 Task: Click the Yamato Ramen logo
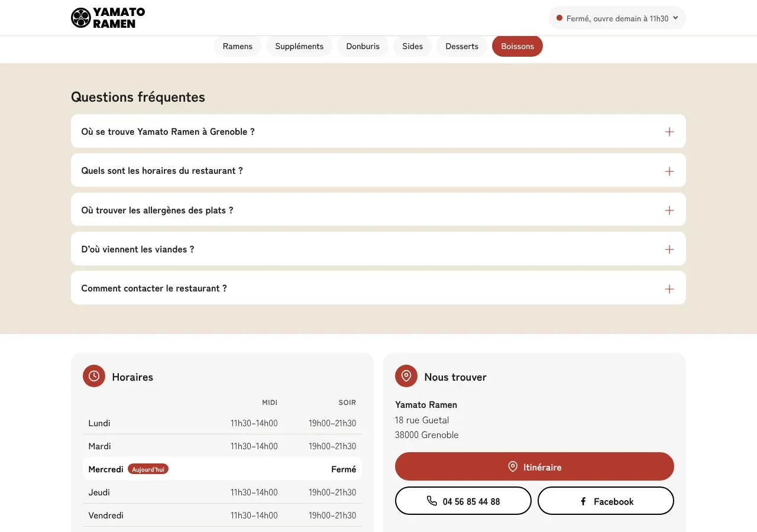pos(108,18)
